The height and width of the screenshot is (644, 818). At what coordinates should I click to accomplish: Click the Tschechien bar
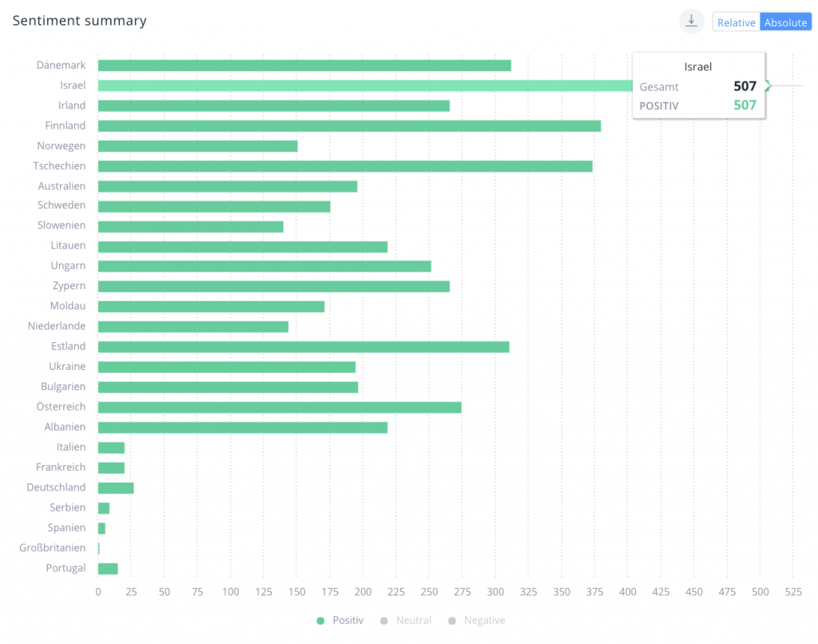click(x=345, y=166)
